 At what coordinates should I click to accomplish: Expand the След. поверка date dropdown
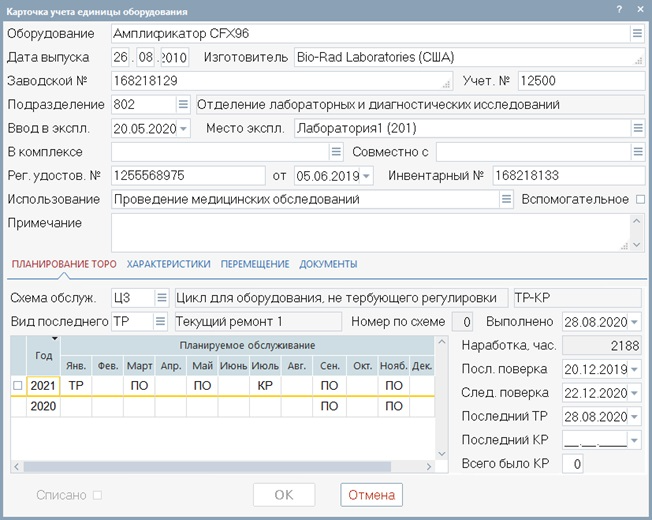pyautogui.click(x=635, y=391)
